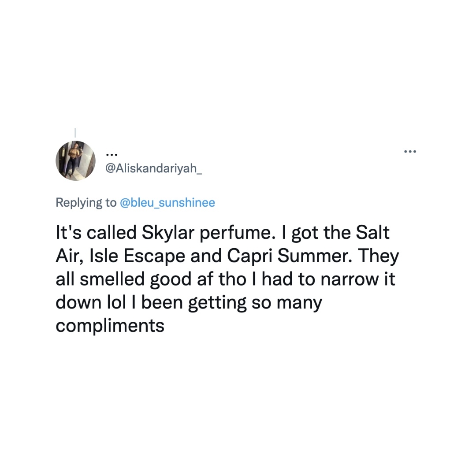Open the @Aliskandariyah_ handle
The height and width of the screenshot is (476, 476).
tap(154, 168)
